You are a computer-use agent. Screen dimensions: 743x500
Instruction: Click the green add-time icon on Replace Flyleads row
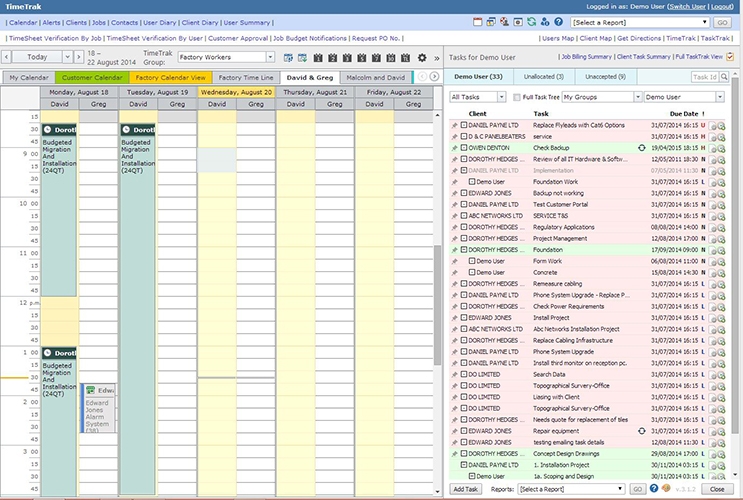pos(721,126)
